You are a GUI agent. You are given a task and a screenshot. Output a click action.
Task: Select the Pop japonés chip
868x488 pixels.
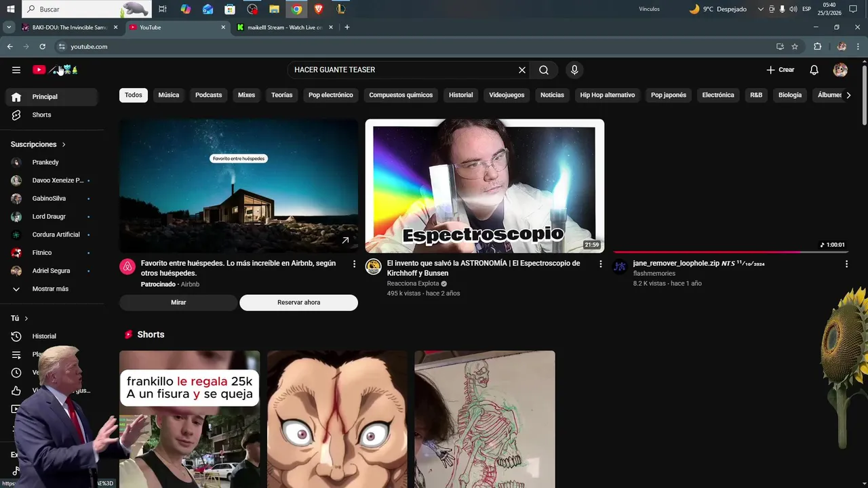669,95
